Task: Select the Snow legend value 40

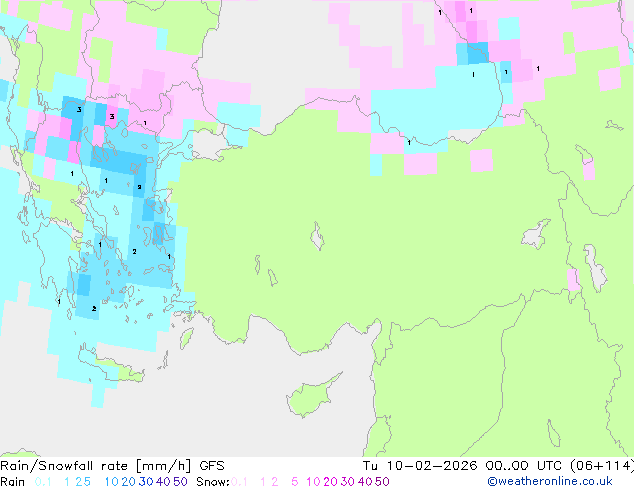Action: click(x=365, y=482)
